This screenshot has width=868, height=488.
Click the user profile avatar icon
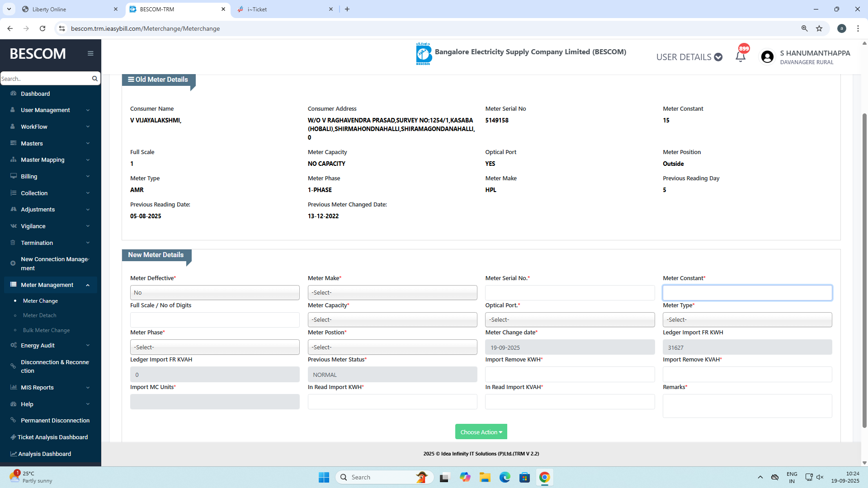click(x=767, y=57)
